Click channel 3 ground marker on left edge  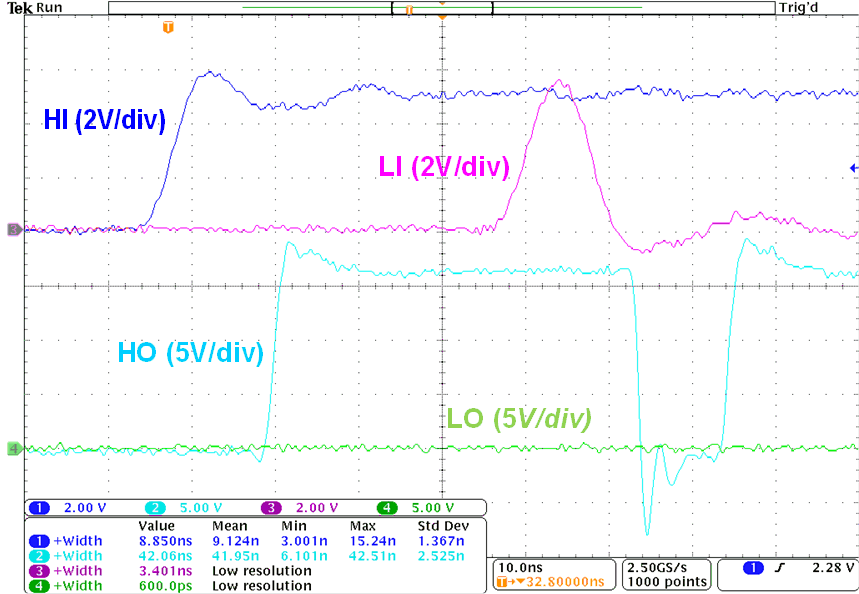pyautogui.click(x=13, y=229)
